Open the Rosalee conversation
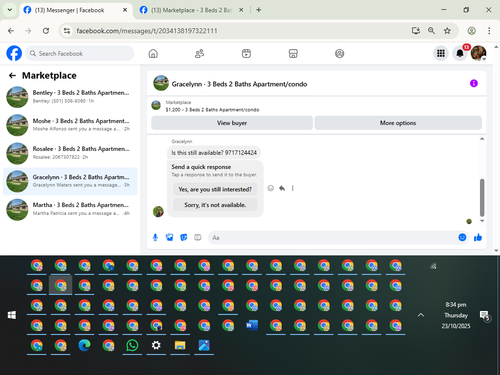This screenshot has height=375, width=500. [70, 153]
